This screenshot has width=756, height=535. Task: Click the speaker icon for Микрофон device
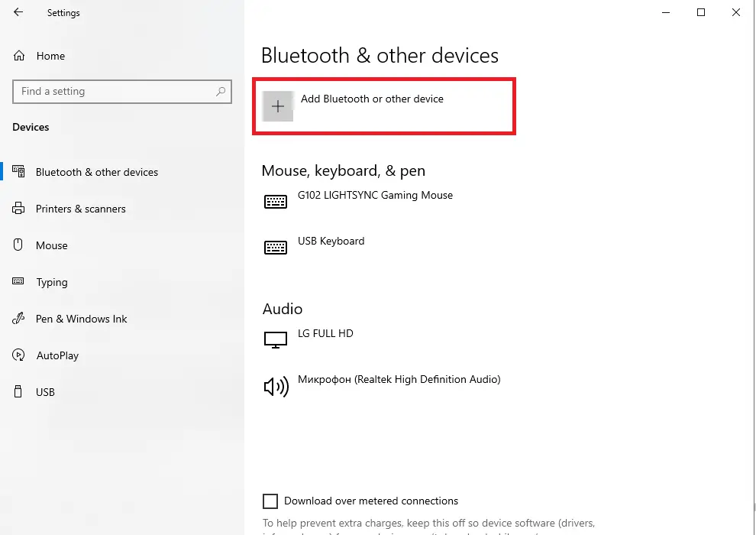pyautogui.click(x=276, y=387)
